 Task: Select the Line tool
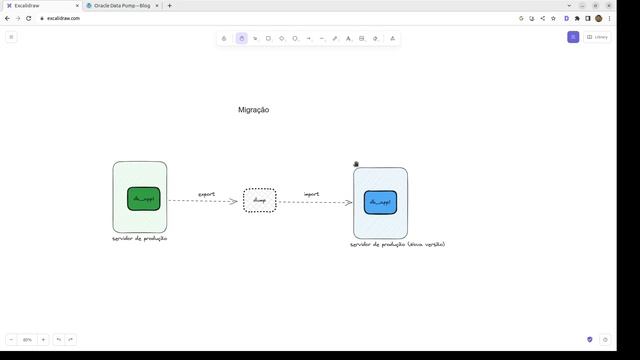(x=322, y=38)
